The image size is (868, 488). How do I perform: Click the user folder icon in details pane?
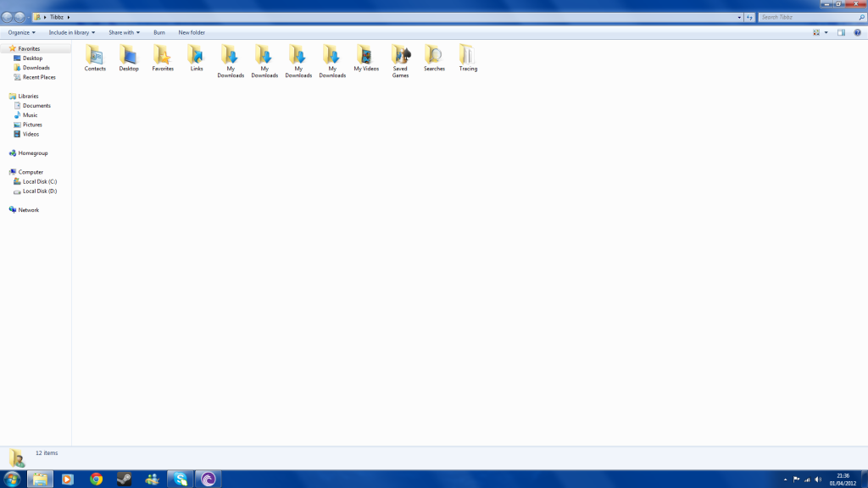[x=17, y=458]
